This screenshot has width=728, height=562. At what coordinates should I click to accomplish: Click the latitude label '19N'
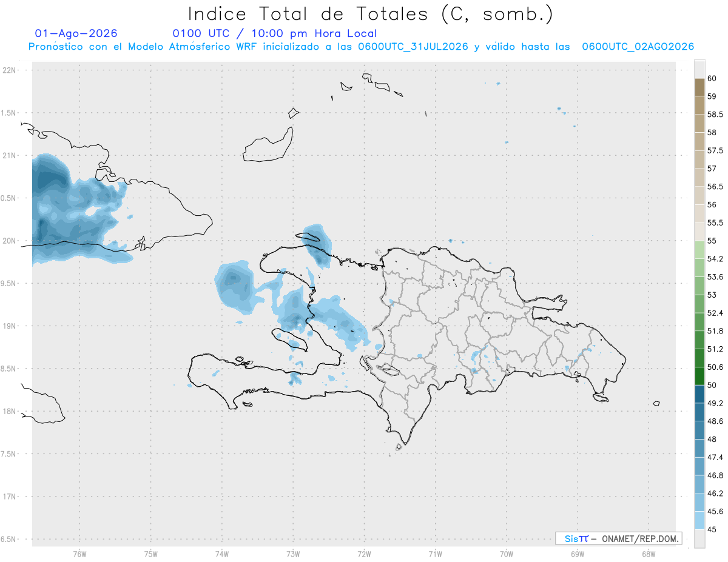tap(9, 326)
